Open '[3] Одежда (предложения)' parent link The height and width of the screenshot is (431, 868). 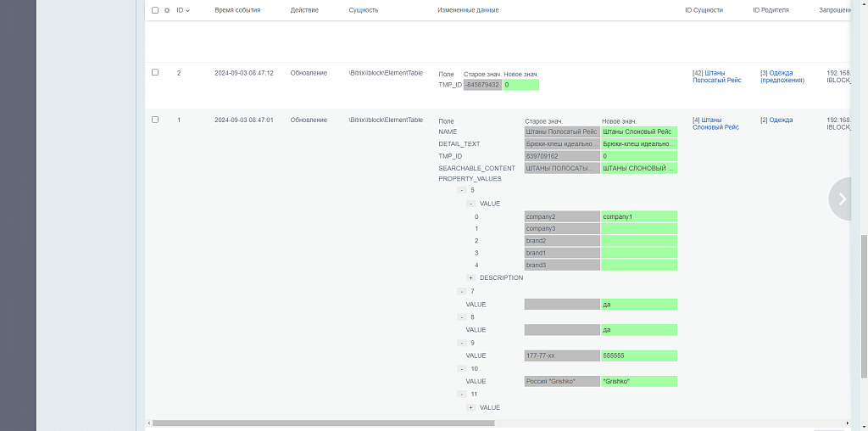click(x=782, y=76)
